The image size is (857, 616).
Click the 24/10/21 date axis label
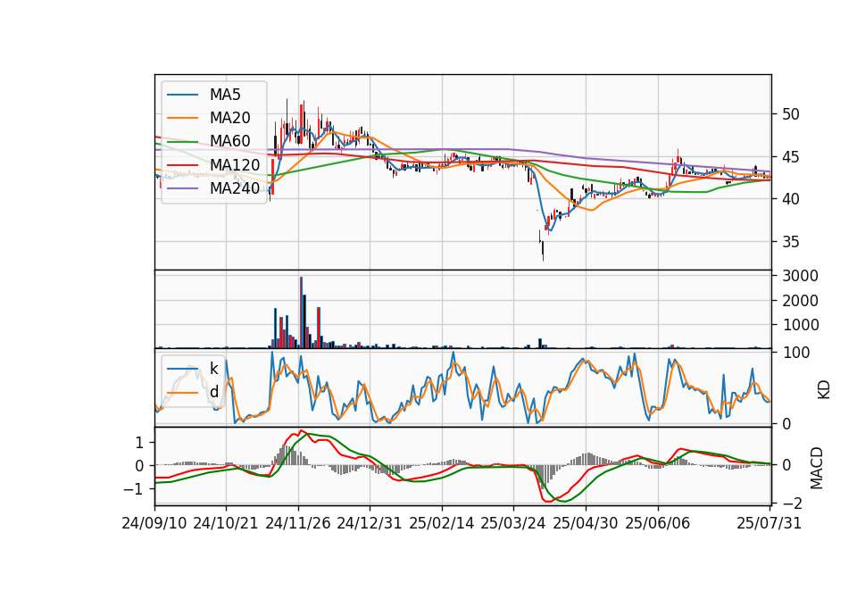click(226, 523)
